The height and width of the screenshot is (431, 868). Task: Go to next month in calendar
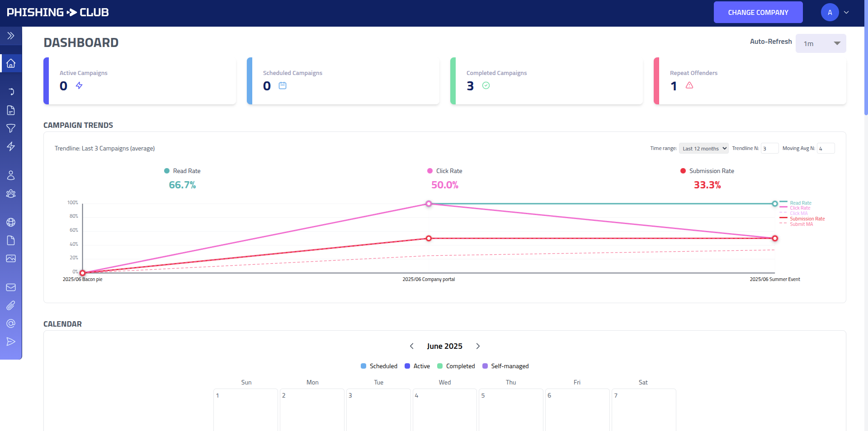click(478, 346)
